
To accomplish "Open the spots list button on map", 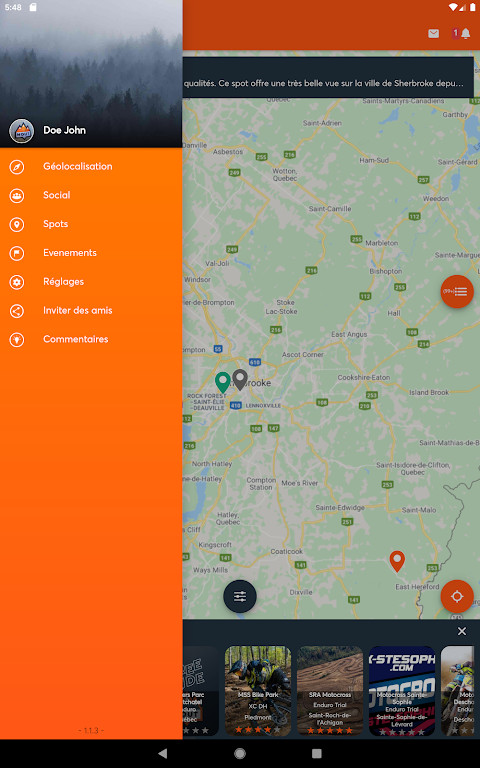I will (x=457, y=291).
